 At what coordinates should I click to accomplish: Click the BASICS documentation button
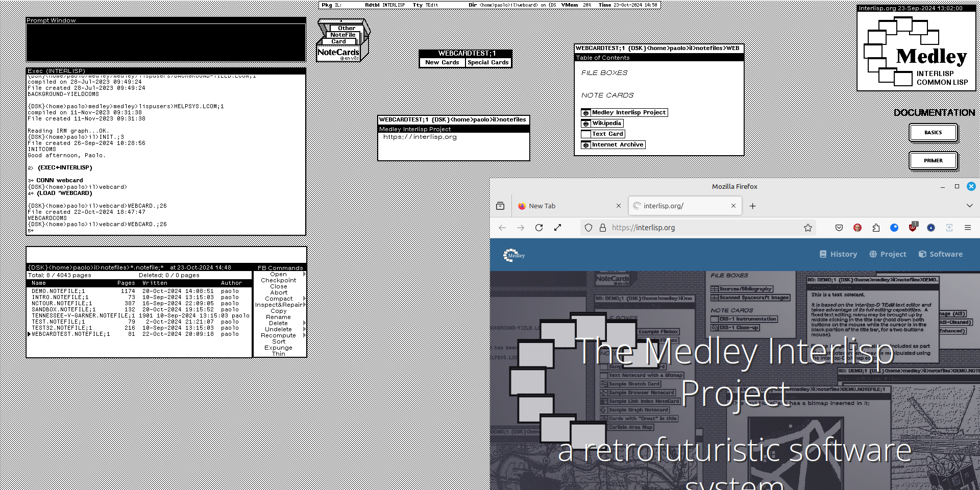pos(933,132)
